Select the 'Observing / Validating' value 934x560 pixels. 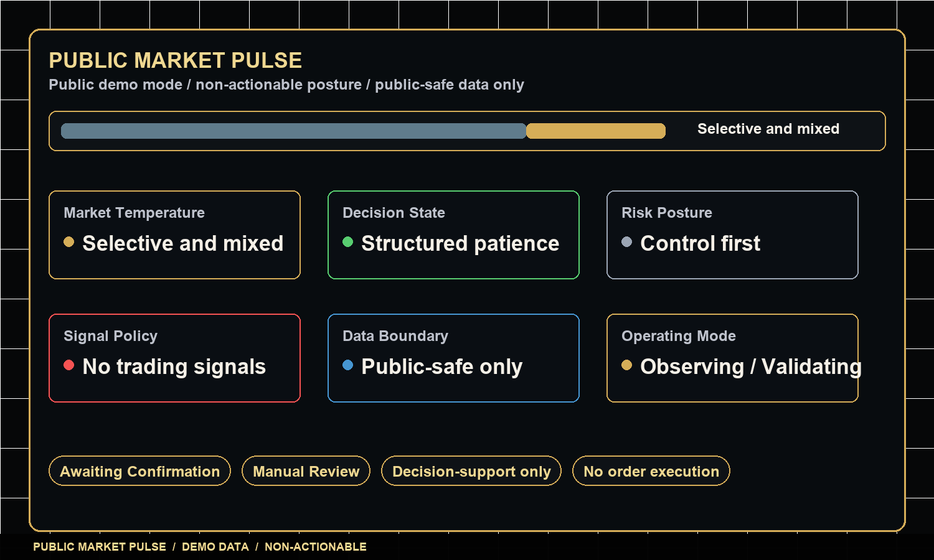point(751,366)
